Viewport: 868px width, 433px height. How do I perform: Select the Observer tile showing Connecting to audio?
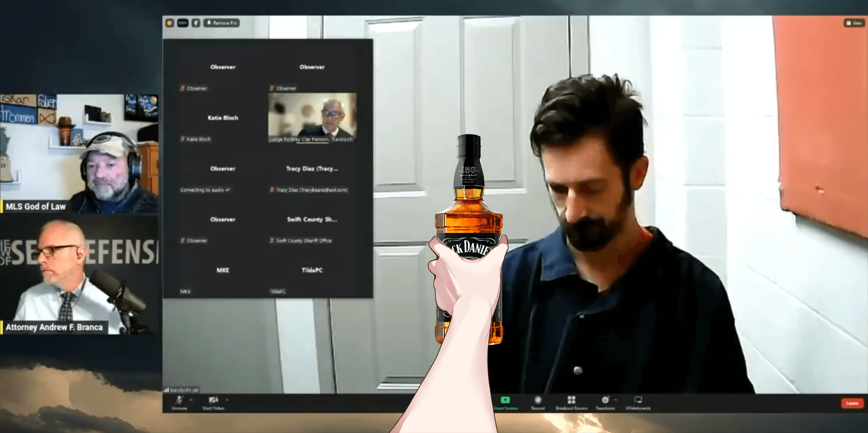click(x=223, y=169)
